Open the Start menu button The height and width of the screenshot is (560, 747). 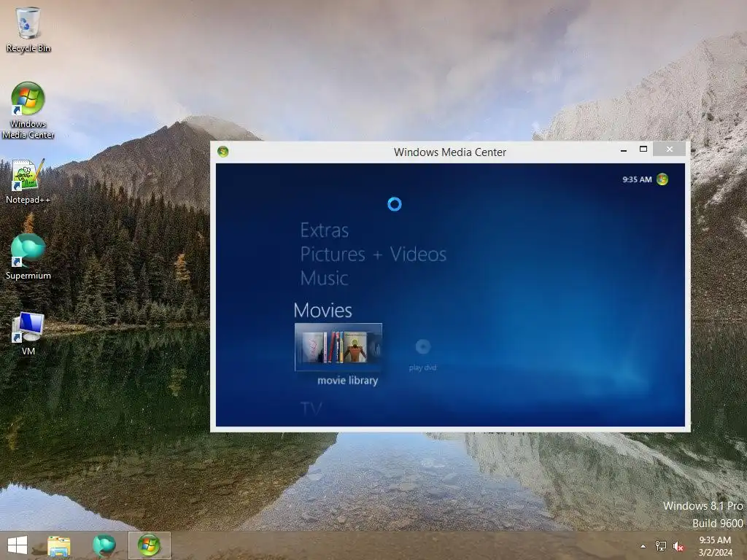pyautogui.click(x=18, y=545)
